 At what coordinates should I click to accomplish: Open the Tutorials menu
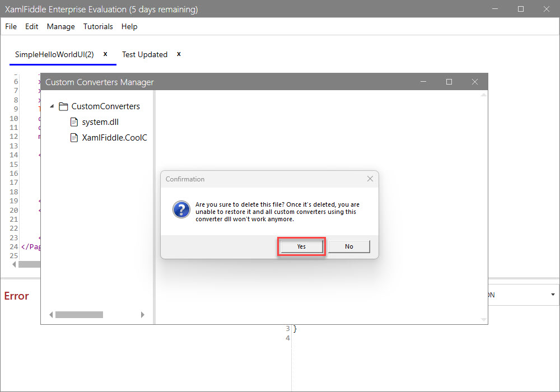tap(98, 26)
